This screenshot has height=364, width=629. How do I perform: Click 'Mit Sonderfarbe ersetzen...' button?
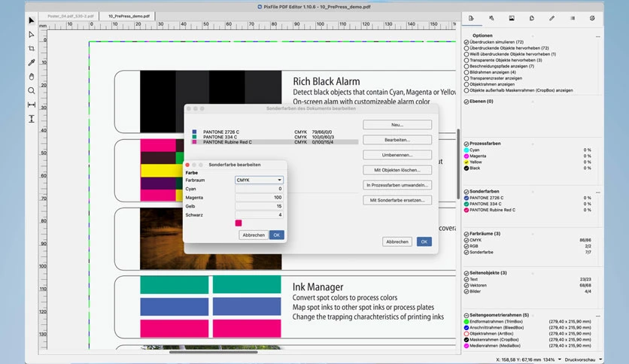coord(397,200)
